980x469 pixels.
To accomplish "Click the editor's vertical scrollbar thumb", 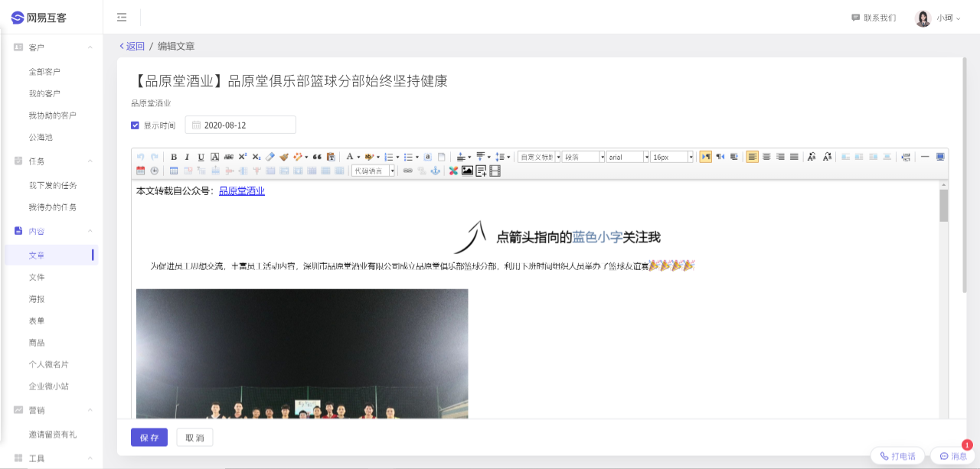I will (x=943, y=205).
